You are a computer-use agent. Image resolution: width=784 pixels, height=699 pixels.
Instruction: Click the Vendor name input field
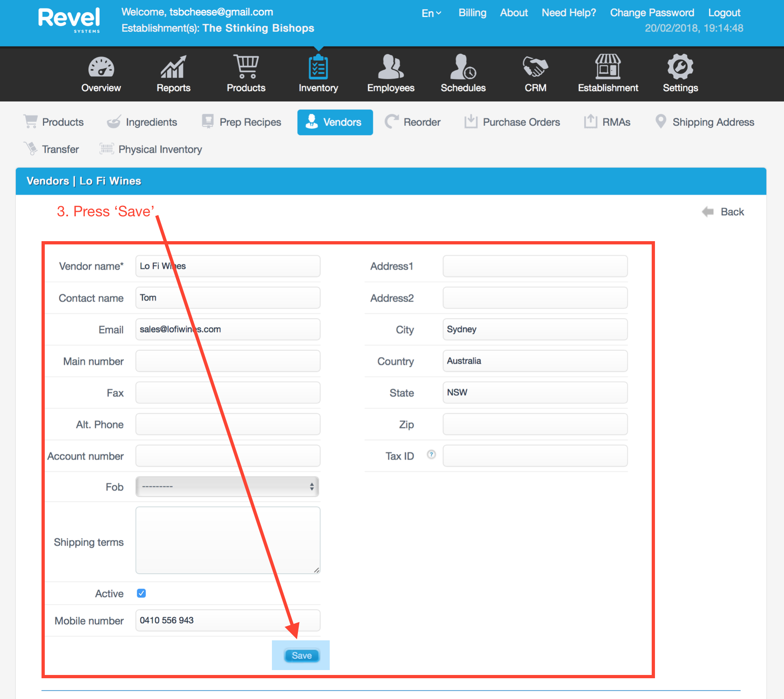pos(228,266)
